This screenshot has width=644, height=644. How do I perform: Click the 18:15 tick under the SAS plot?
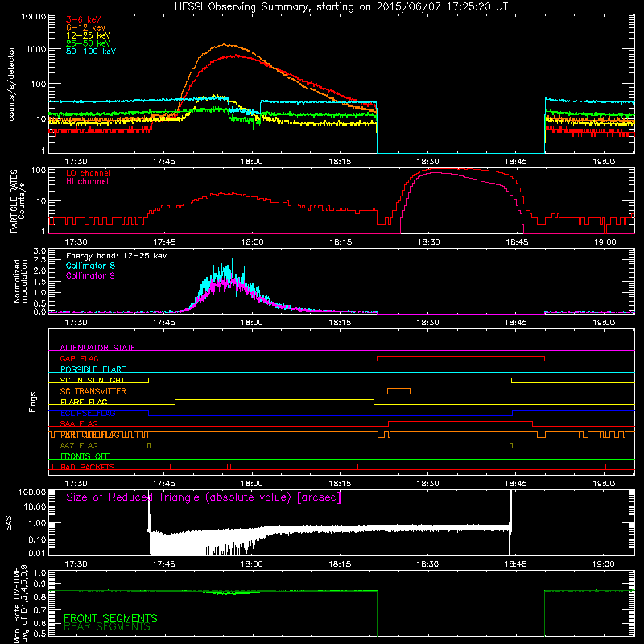pyautogui.click(x=340, y=564)
